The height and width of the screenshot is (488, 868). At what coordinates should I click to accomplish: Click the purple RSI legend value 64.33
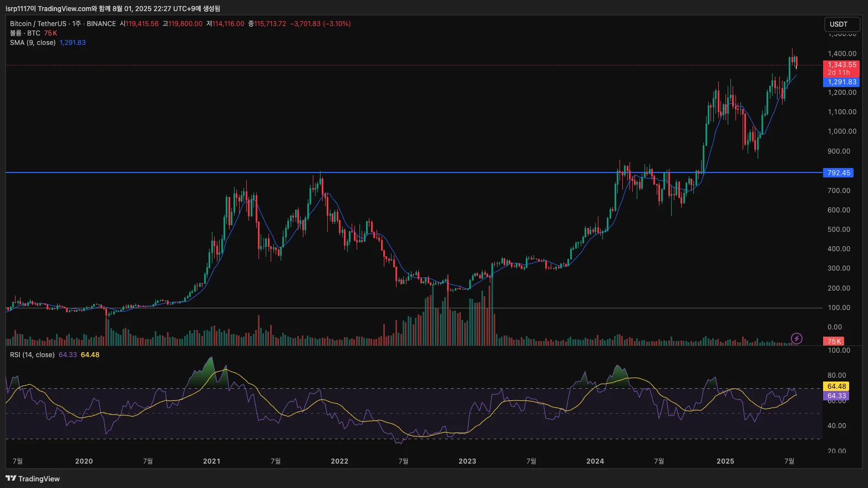pos(68,355)
